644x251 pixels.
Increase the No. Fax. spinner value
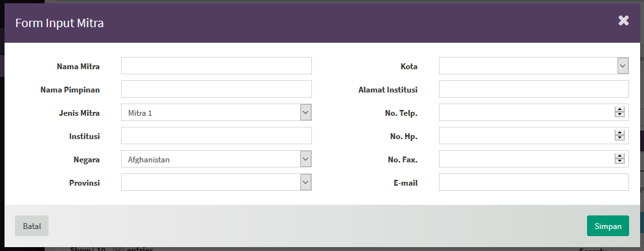619,157
